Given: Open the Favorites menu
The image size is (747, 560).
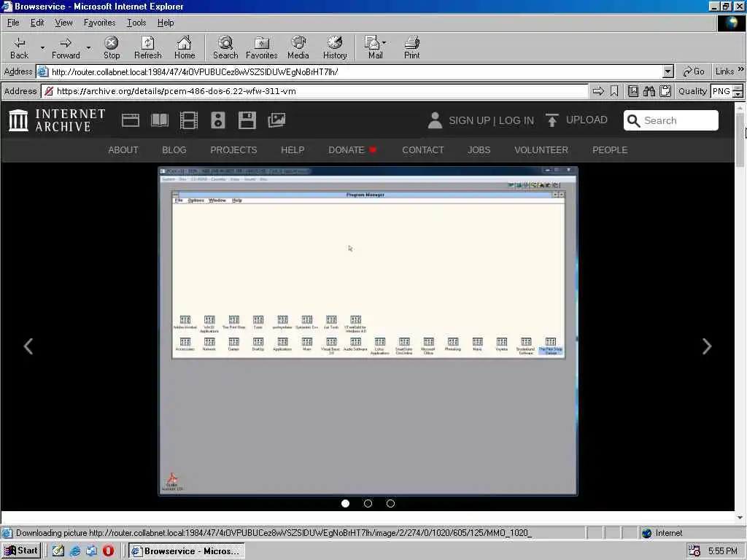Looking at the screenshot, I should pyautogui.click(x=99, y=23).
